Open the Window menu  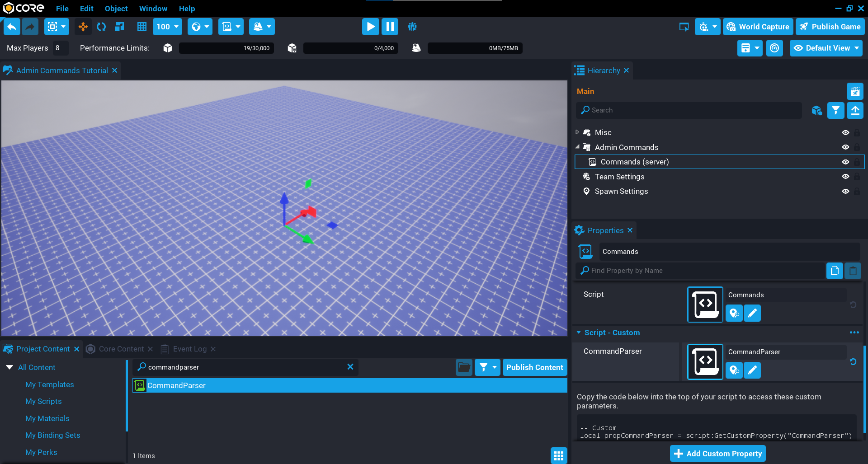(153, 9)
